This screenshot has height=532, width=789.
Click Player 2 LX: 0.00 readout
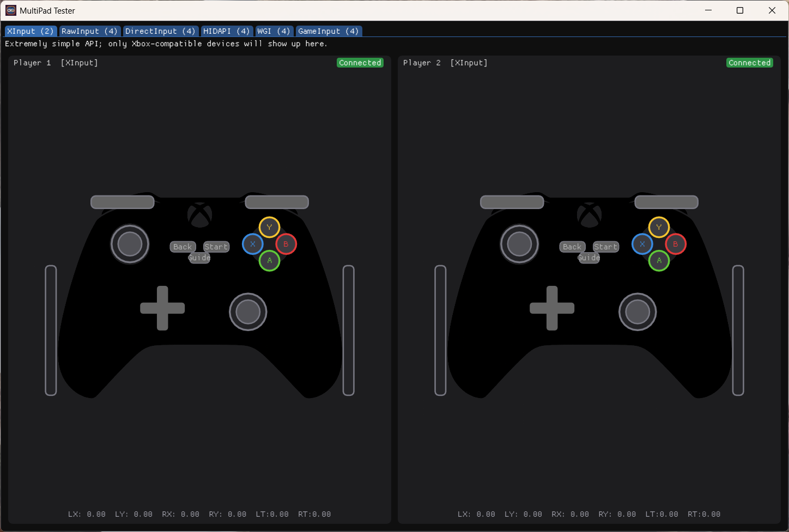(477, 514)
